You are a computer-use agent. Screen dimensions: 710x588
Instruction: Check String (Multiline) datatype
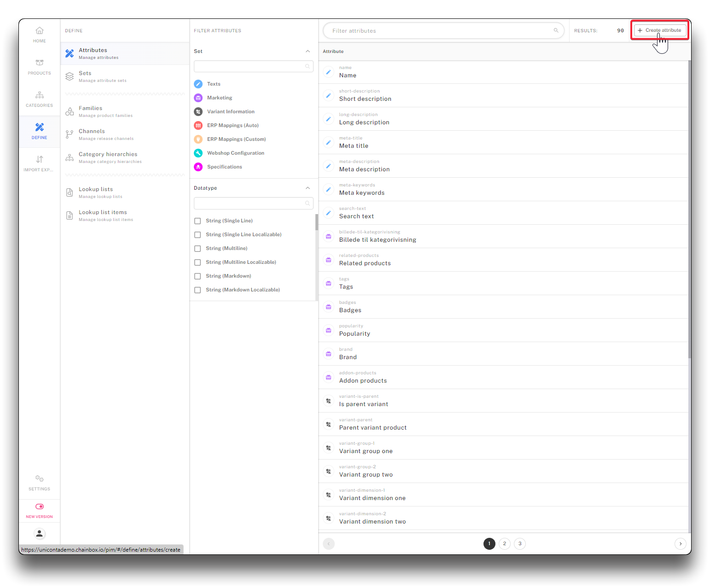[x=198, y=249]
